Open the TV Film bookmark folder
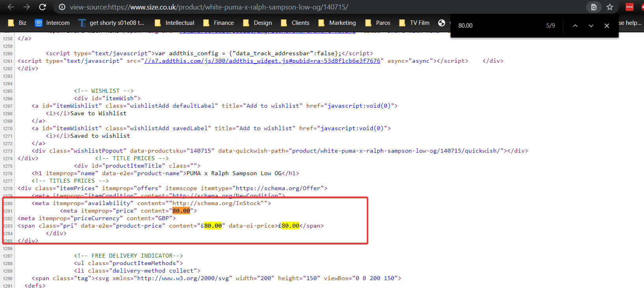The image size is (644, 288). point(414,23)
